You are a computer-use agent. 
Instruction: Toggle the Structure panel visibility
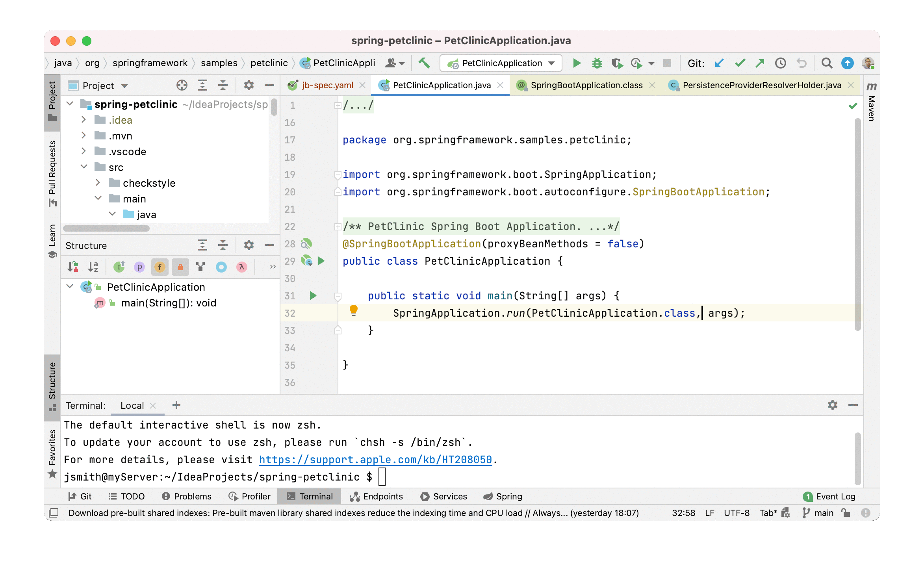pyautogui.click(x=52, y=373)
